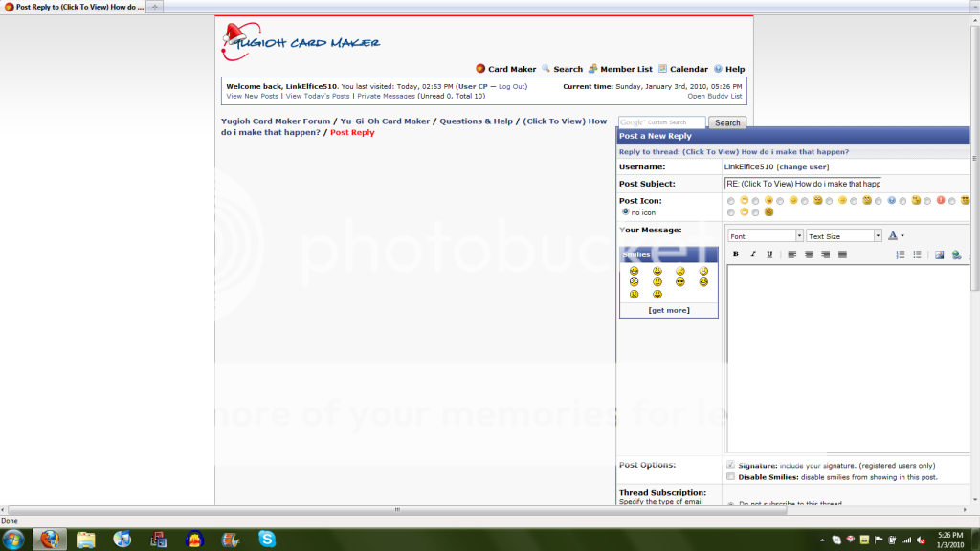Toggle the include Signature checkbox
Screen dimensions: 980x551
pyautogui.click(x=731, y=465)
